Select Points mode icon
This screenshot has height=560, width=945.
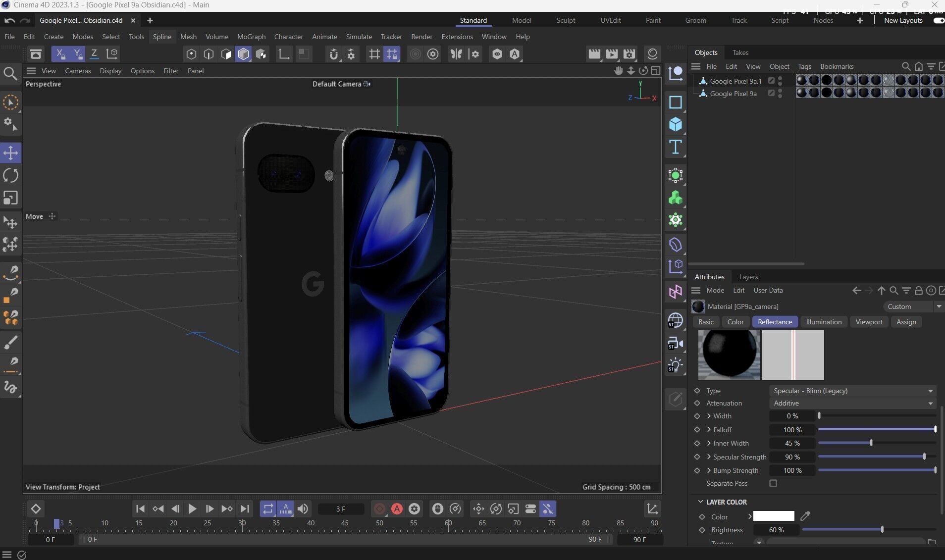tap(191, 54)
